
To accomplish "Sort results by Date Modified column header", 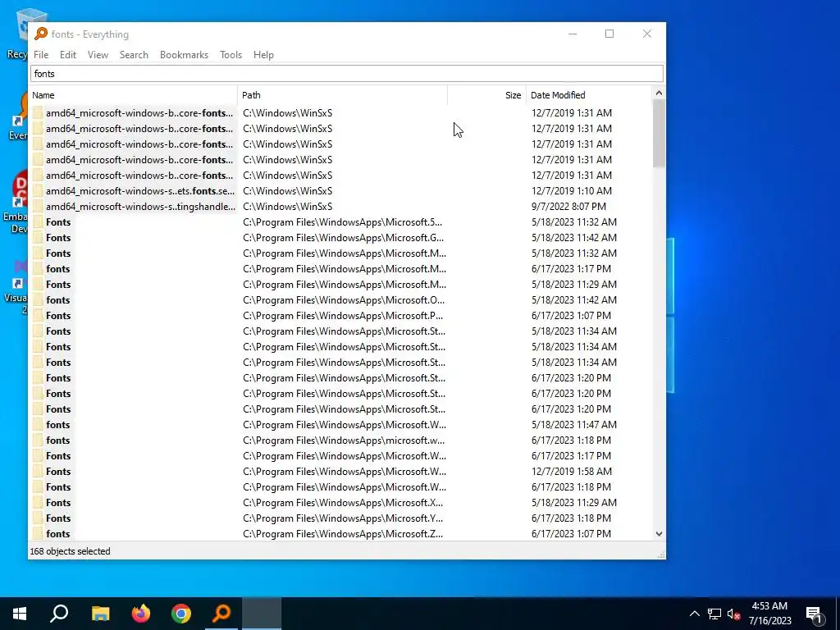I will (x=589, y=95).
